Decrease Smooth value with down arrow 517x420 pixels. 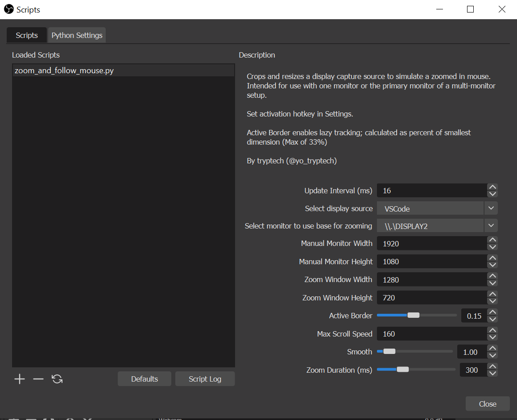tap(492, 355)
